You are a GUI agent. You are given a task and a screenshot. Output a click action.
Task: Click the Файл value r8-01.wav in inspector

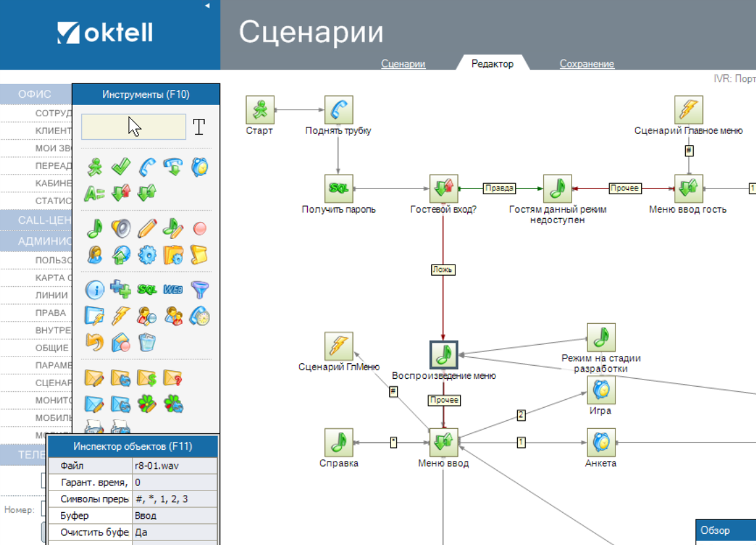(175, 466)
